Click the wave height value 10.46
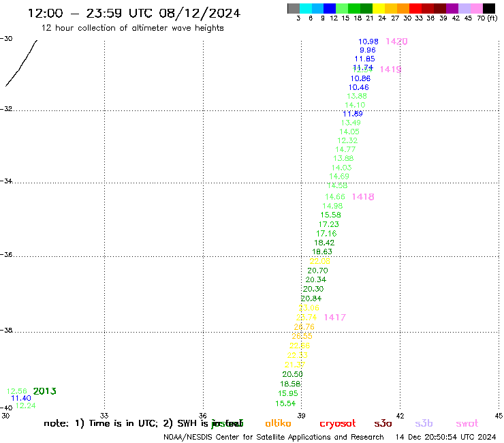Viewport: 504px width, 443px height. [x=359, y=87]
